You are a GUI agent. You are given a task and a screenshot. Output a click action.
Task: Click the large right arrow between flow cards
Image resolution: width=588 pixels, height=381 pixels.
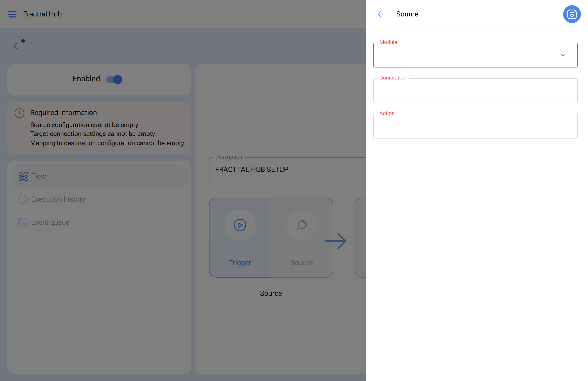click(335, 241)
